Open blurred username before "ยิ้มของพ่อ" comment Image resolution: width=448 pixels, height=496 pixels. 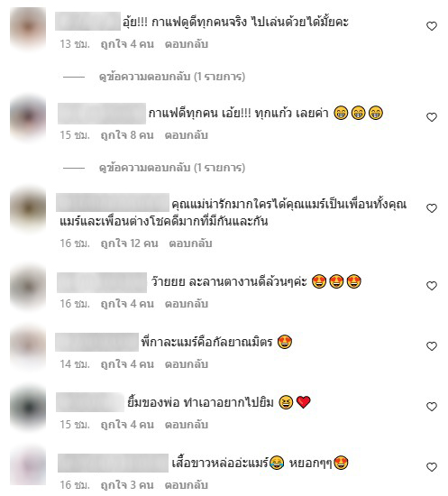click(90, 402)
